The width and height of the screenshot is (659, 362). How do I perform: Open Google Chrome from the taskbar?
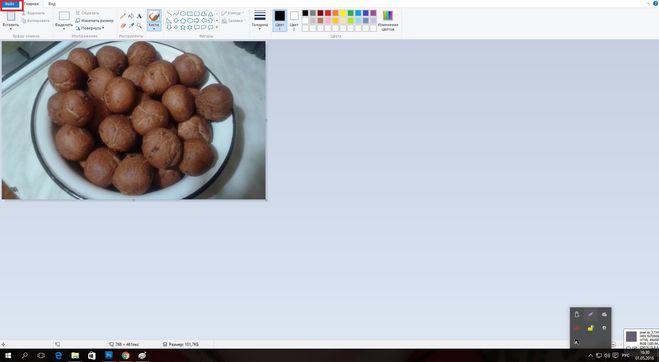point(125,356)
